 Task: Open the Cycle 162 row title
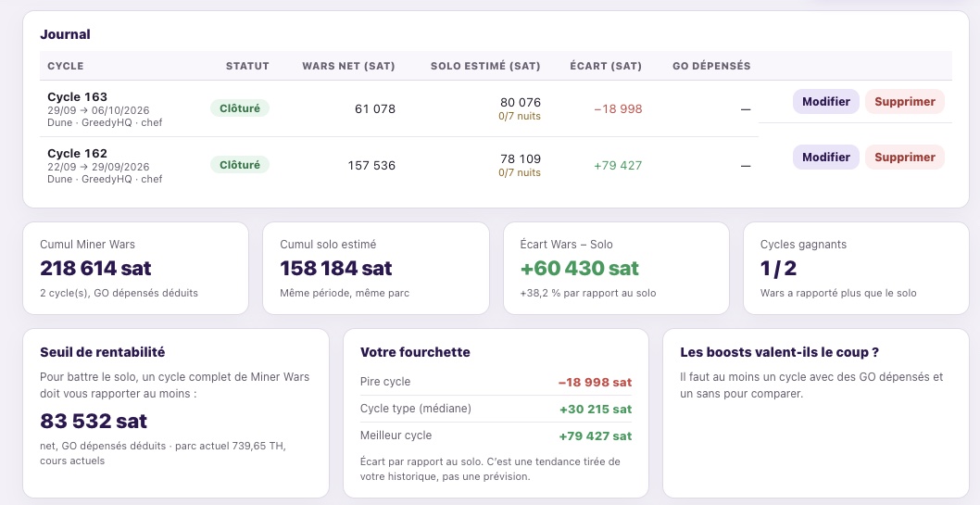click(x=78, y=153)
